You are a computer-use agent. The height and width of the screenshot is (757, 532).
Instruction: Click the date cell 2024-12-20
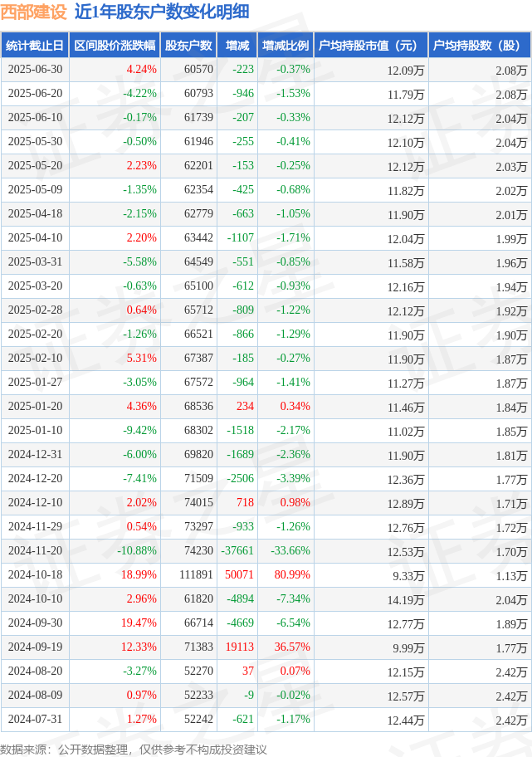click(35, 478)
